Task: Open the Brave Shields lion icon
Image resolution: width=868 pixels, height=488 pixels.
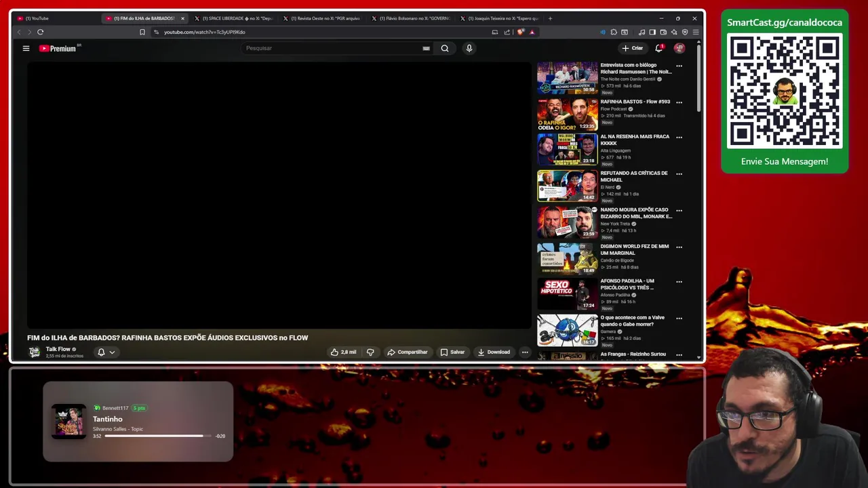Action: pos(521,32)
